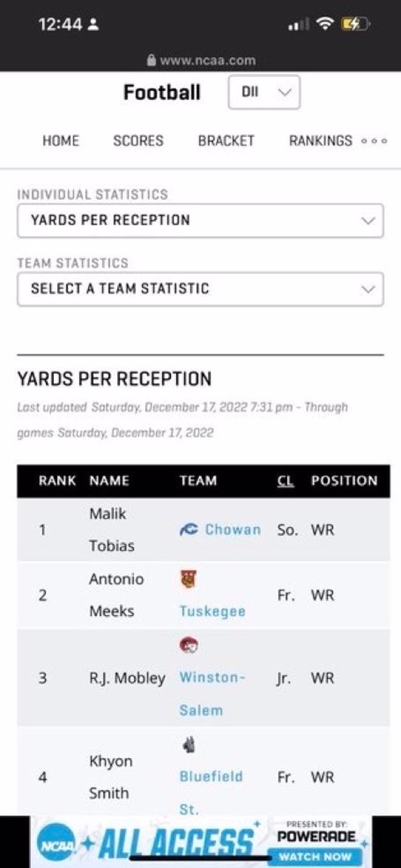Open the DII division dropdown
This screenshot has height=868, width=401.
[x=264, y=92]
